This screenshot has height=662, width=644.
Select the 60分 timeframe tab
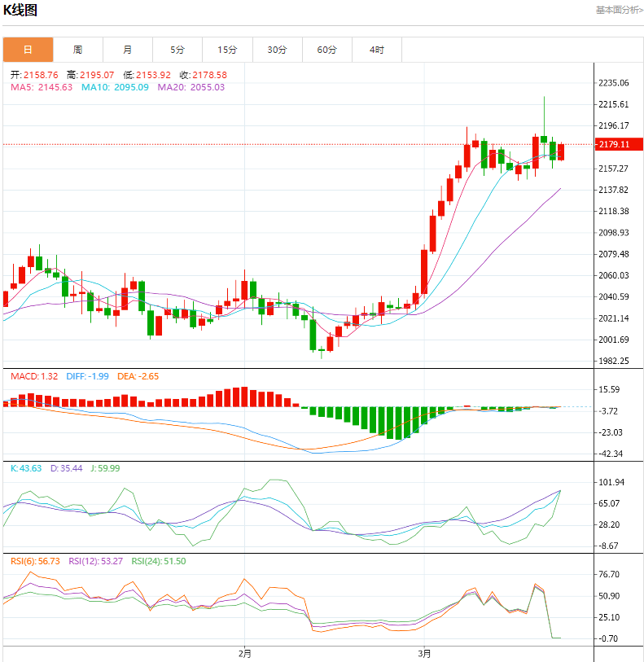pyautogui.click(x=327, y=50)
